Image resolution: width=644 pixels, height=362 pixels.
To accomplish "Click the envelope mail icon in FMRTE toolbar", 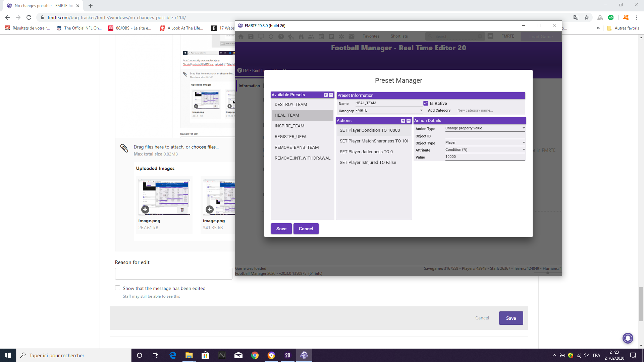I will click(352, 37).
